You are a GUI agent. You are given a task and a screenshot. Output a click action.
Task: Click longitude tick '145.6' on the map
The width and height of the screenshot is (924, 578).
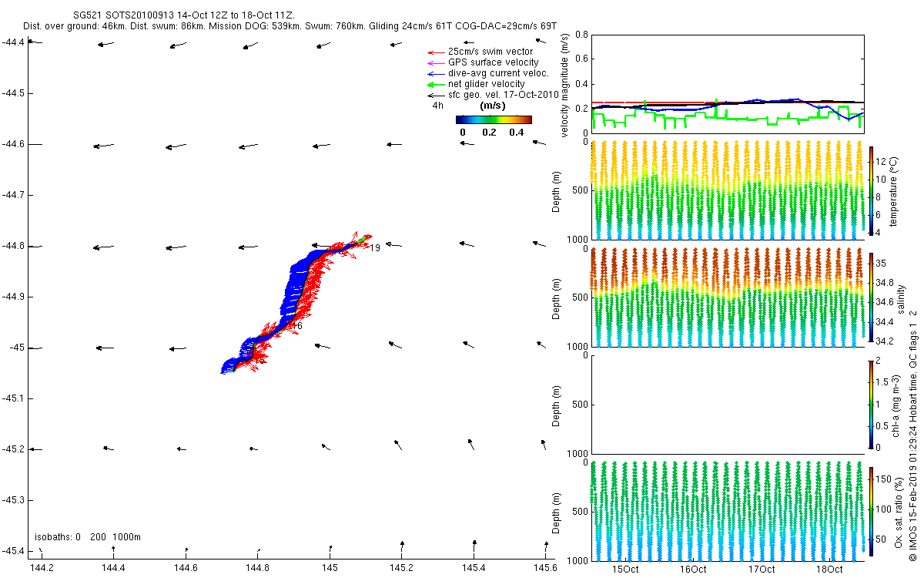pos(546,568)
